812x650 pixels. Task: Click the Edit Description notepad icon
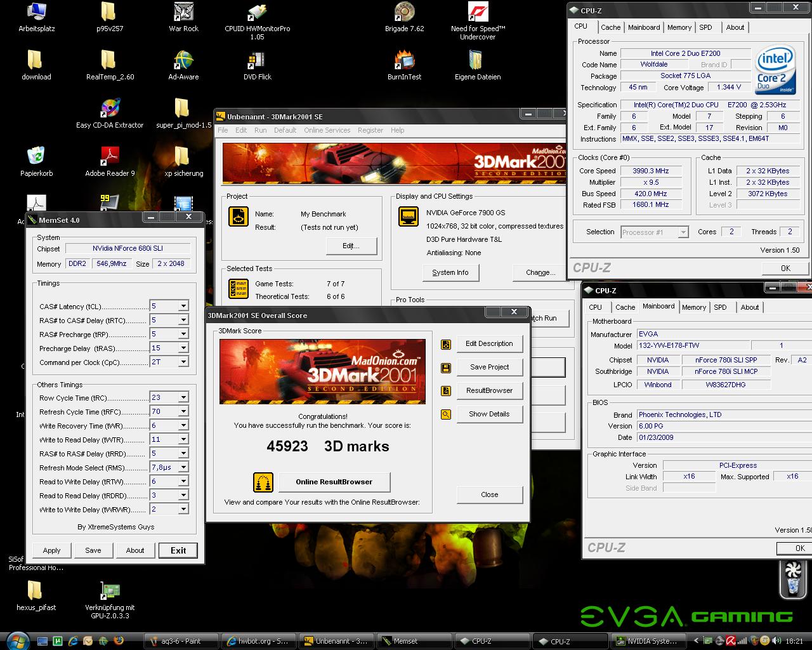(x=446, y=344)
